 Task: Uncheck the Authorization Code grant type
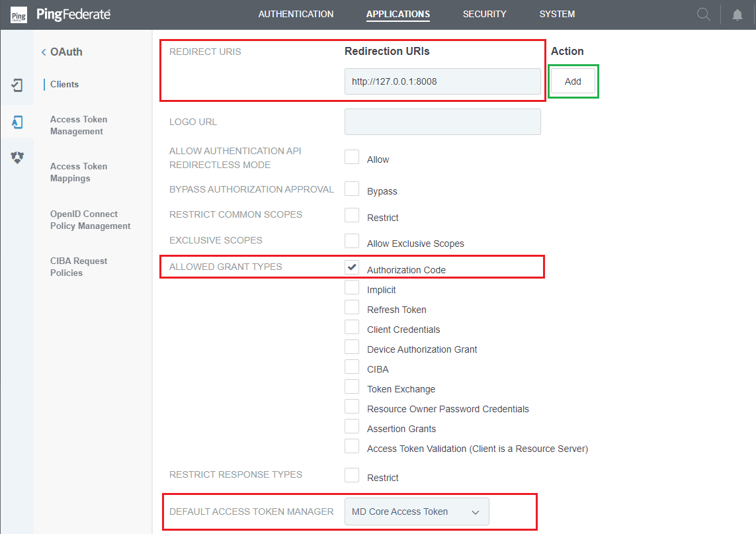click(x=352, y=267)
